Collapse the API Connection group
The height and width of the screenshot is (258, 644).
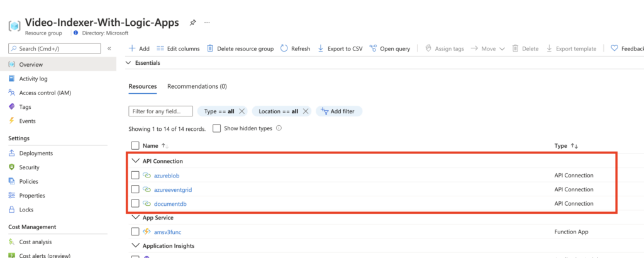(135, 161)
